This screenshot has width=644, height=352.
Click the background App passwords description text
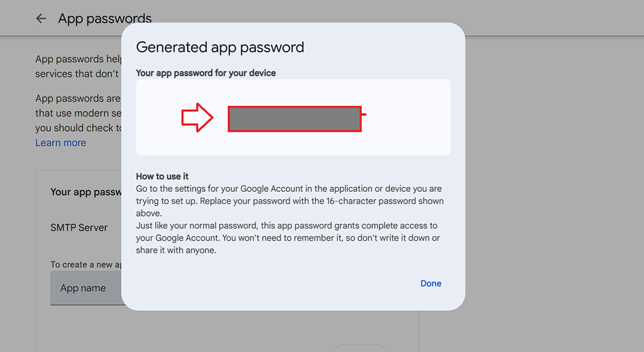pos(77,66)
